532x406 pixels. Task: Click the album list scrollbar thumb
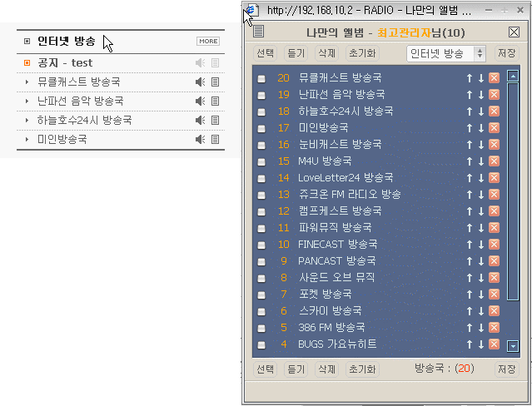[x=513, y=191]
